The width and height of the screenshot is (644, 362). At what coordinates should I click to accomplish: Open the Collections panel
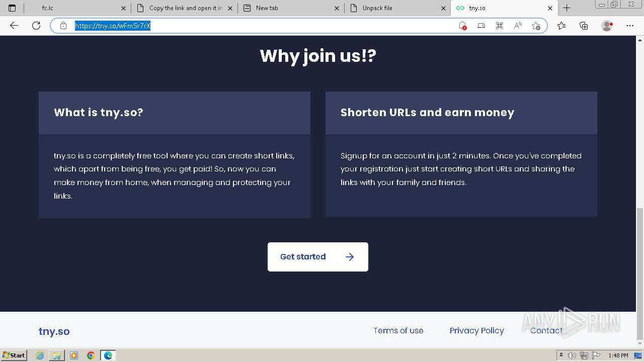coord(584,26)
